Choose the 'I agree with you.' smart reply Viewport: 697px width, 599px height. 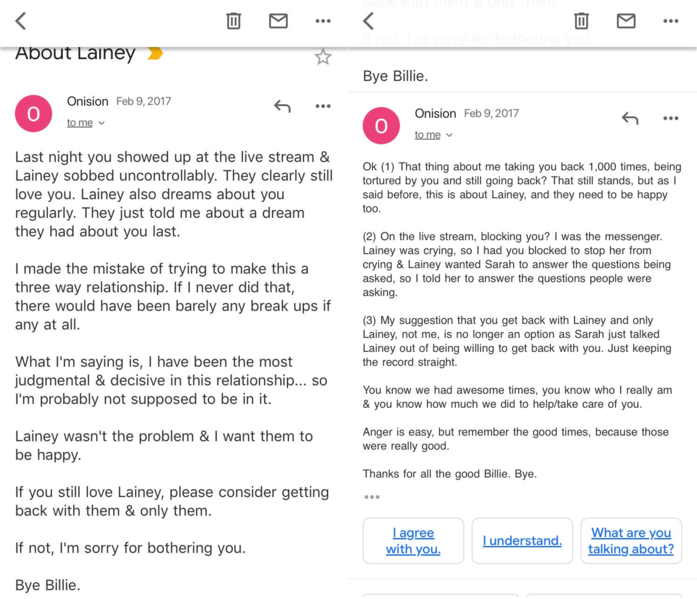(413, 540)
